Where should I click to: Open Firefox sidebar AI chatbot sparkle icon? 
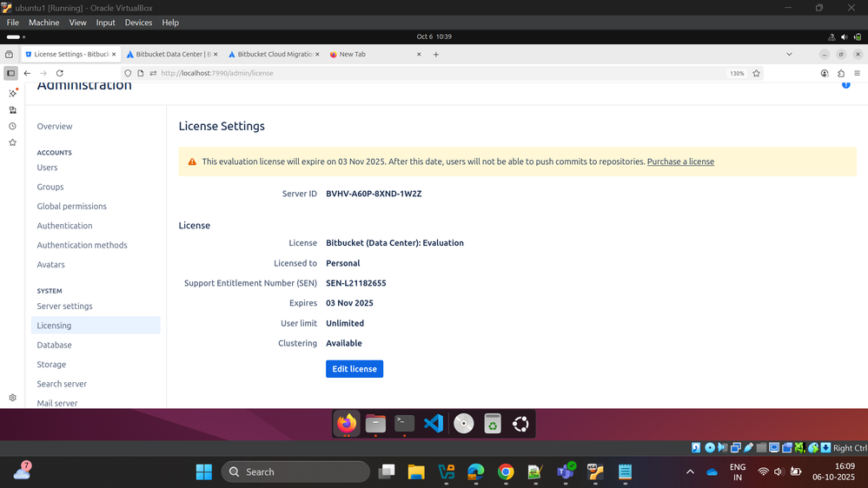point(13,93)
